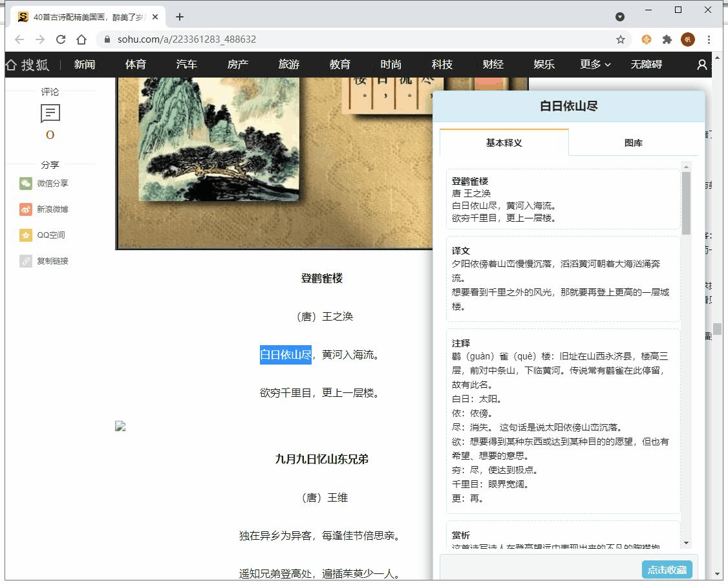Go to the 时尚 section
Image resolution: width=728 pixels, height=585 pixels.
pyautogui.click(x=391, y=65)
